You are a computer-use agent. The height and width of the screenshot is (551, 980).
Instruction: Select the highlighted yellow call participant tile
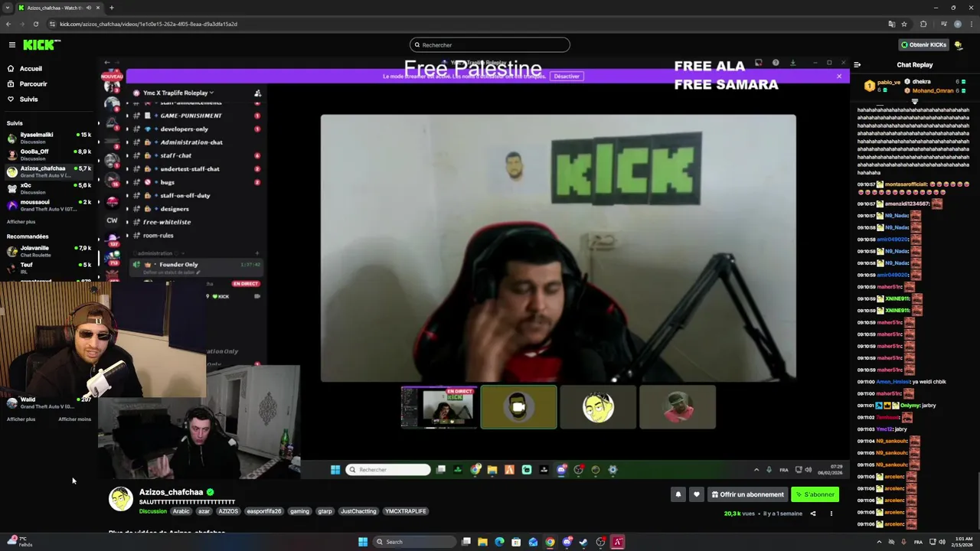click(518, 407)
